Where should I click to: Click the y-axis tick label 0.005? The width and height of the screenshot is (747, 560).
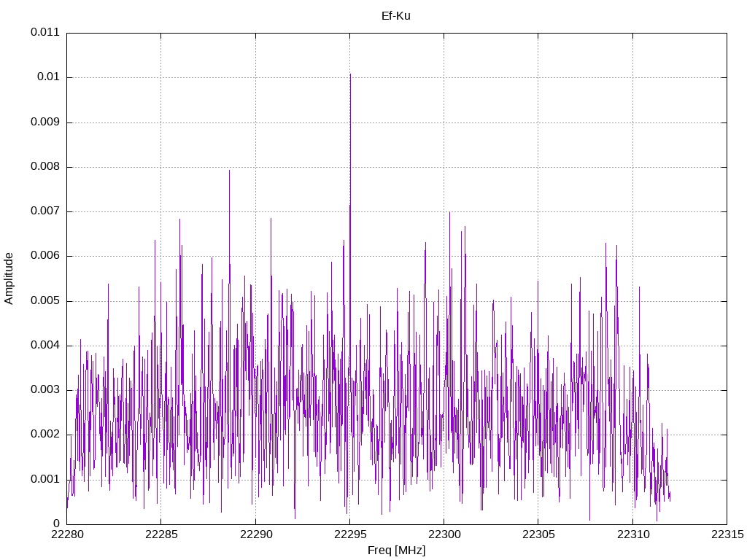point(45,300)
